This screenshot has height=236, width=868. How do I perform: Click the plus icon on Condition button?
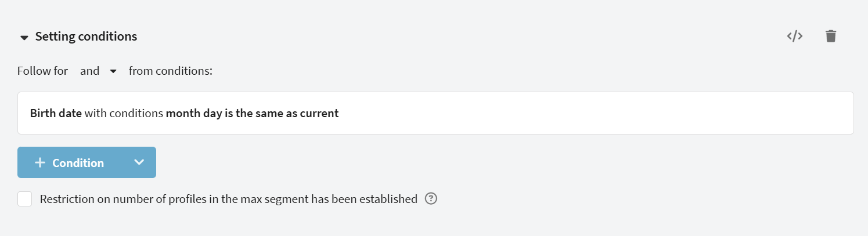coord(39,163)
